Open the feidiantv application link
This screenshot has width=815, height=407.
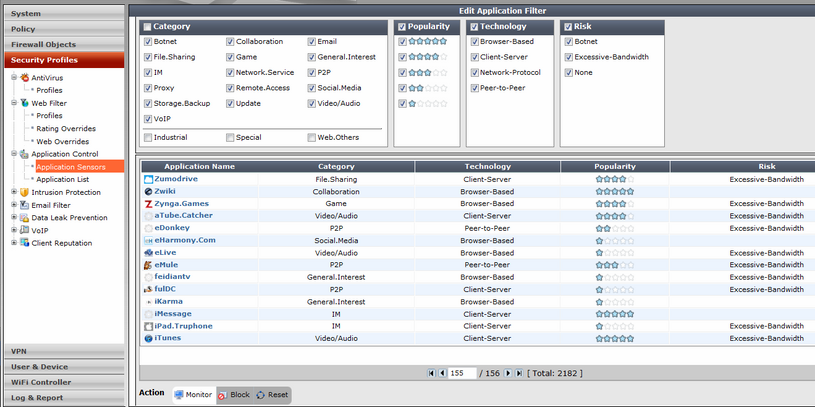click(174, 277)
